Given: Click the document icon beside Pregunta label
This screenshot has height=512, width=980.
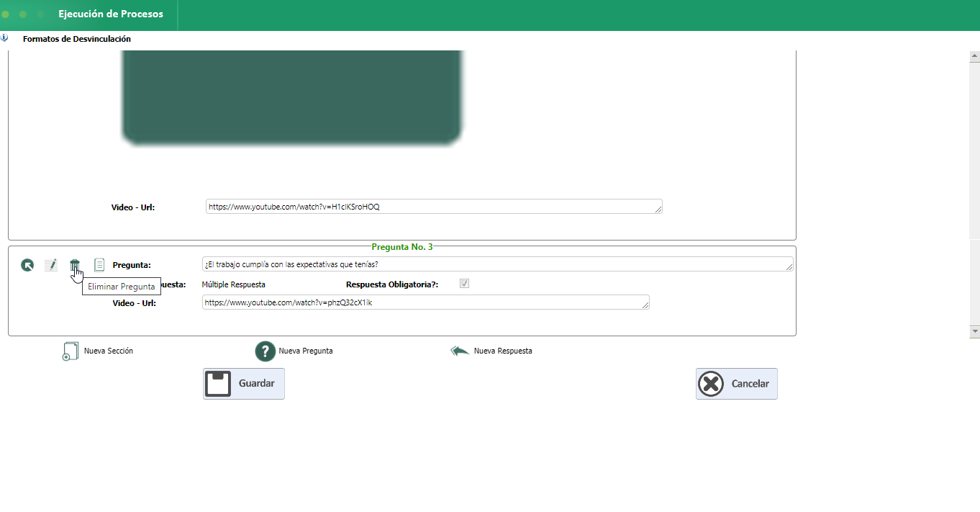Looking at the screenshot, I should pyautogui.click(x=99, y=265).
